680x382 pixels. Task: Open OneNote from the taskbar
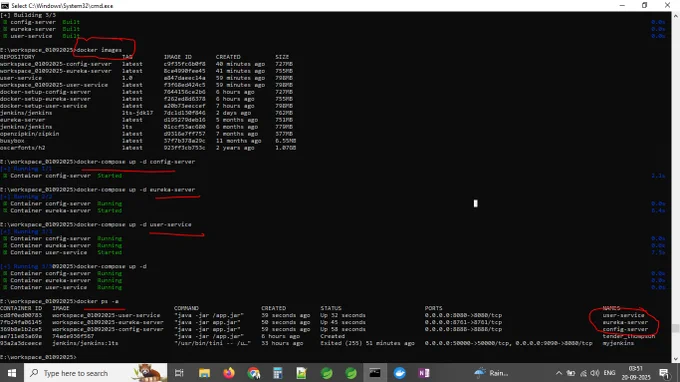(x=424, y=373)
